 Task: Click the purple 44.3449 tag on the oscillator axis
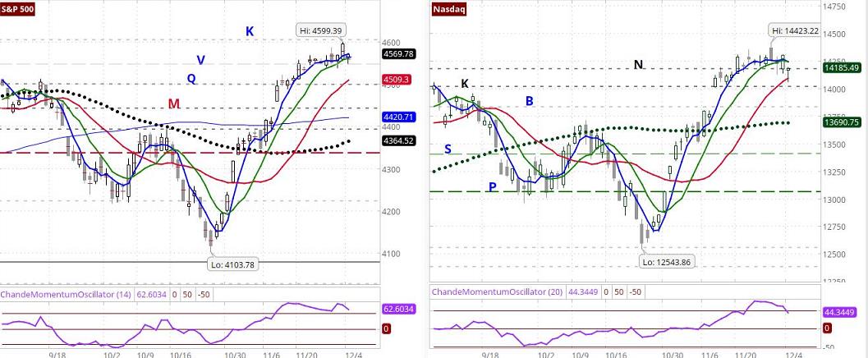(841, 313)
